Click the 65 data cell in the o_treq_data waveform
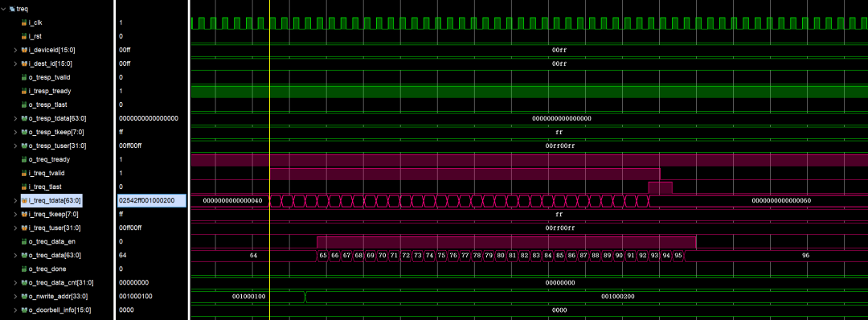This screenshot has width=868, height=320. [x=323, y=255]
